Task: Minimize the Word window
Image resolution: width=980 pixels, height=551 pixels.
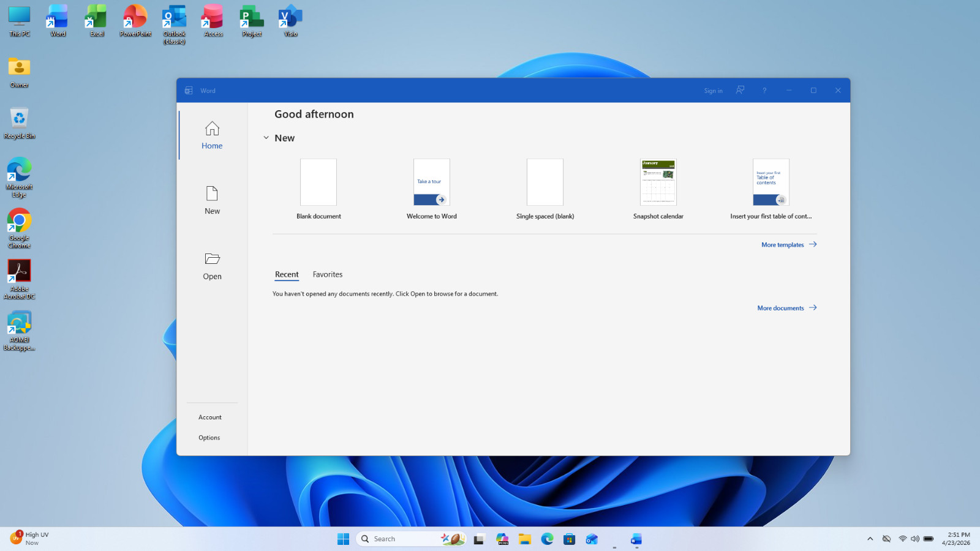Action: coord(789,90)
